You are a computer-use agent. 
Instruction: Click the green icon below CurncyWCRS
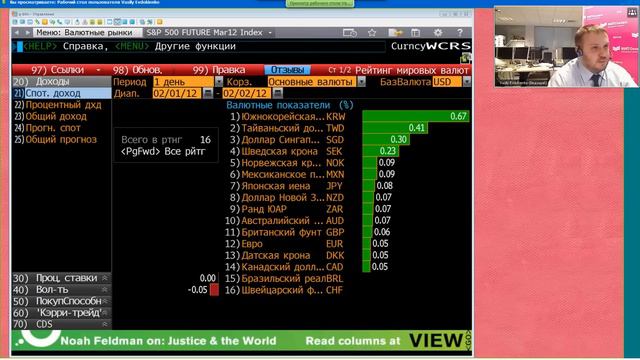(466, 58)
